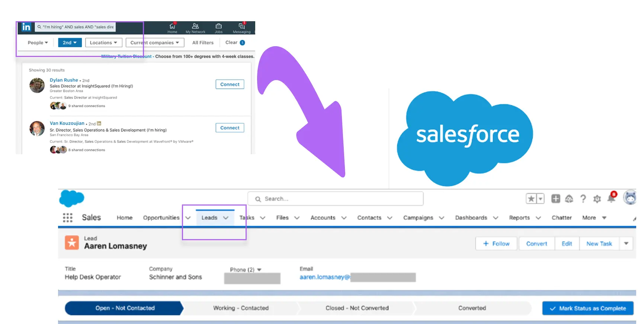The image size is (644, 324).
Task: Click All Filters on LinkedIn
Action: (203, 43)
